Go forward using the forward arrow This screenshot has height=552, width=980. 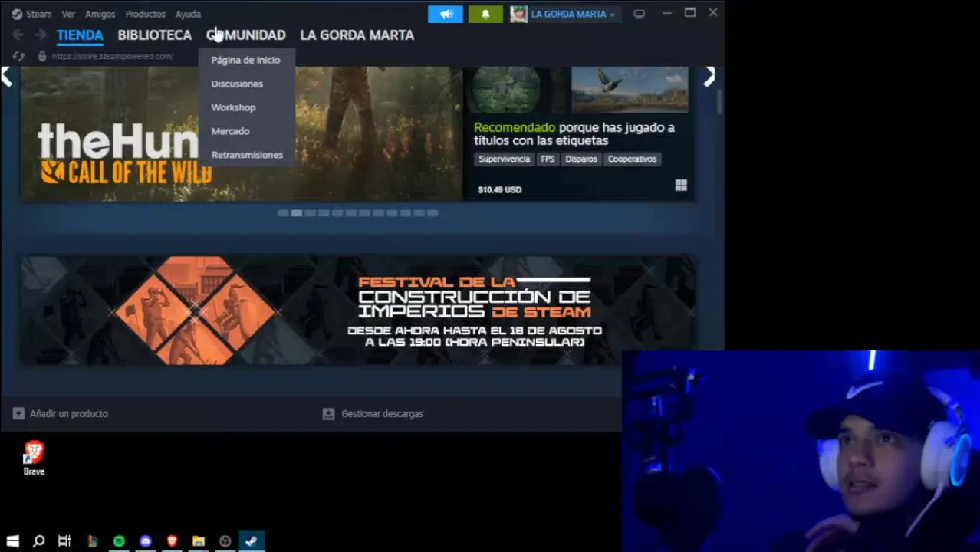(41, 34)
